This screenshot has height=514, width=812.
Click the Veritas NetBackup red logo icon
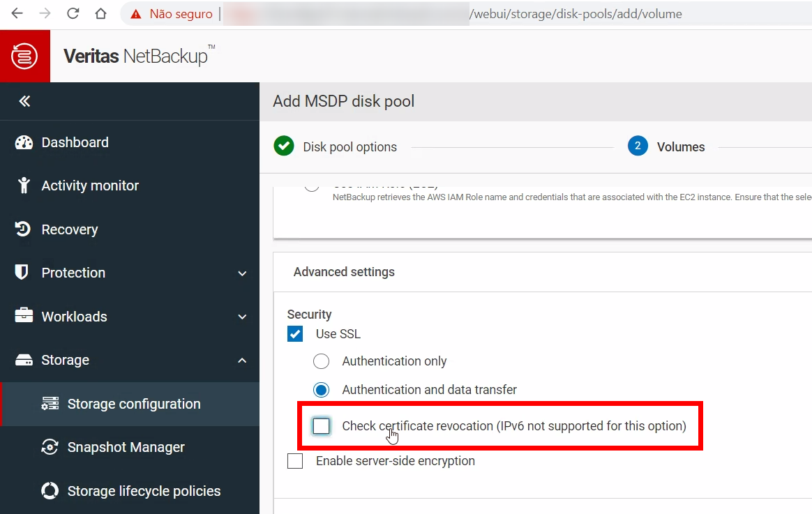tap(25, 56)
